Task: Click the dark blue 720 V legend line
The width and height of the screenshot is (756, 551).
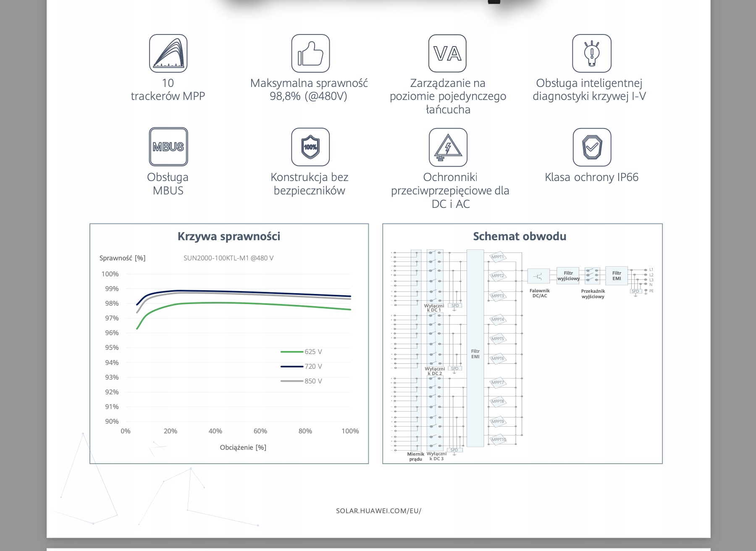Action: tap(292, 366)
